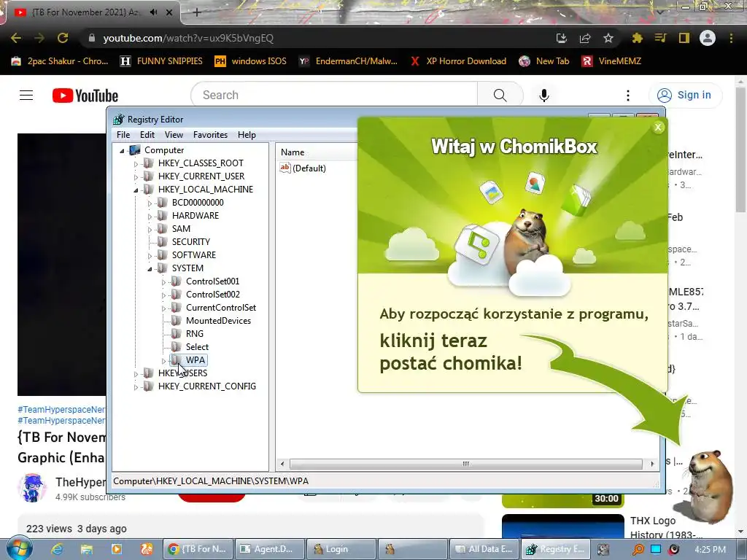747x560 pixels.
Task: Switch to All Data E... taskbar window
Action: 484,549
